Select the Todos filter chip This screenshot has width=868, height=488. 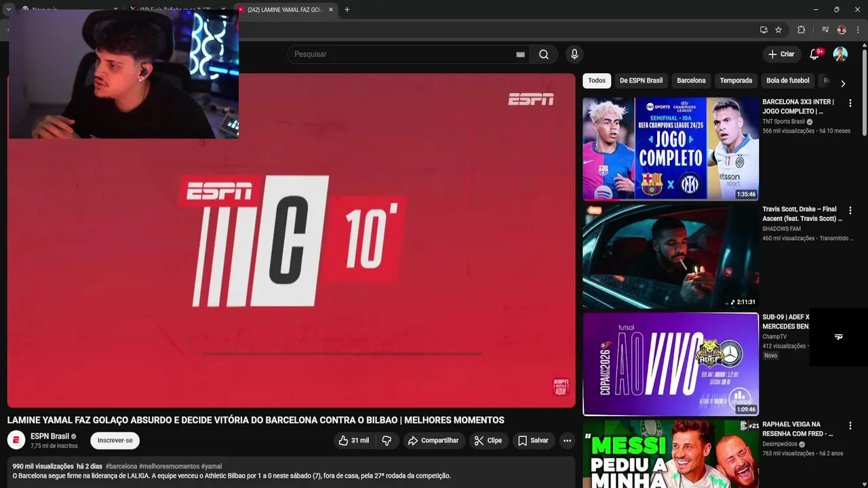tap(597, 81)
